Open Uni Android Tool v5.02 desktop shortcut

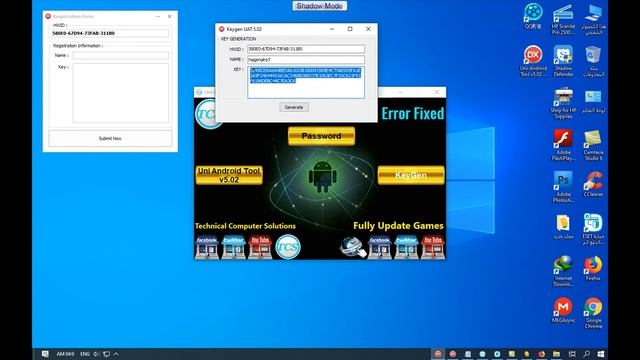pyautogui.click(x=533, y=61)
